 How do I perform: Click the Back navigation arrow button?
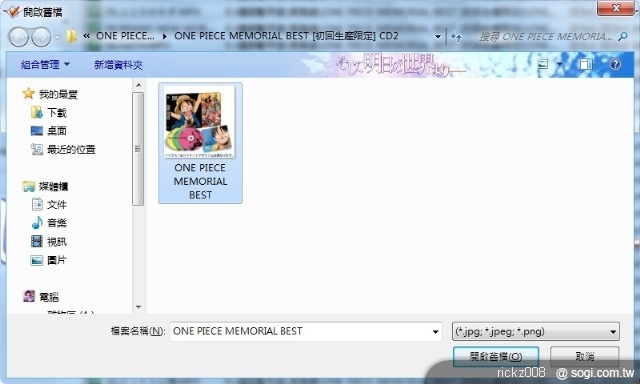(x=18, y=37)
